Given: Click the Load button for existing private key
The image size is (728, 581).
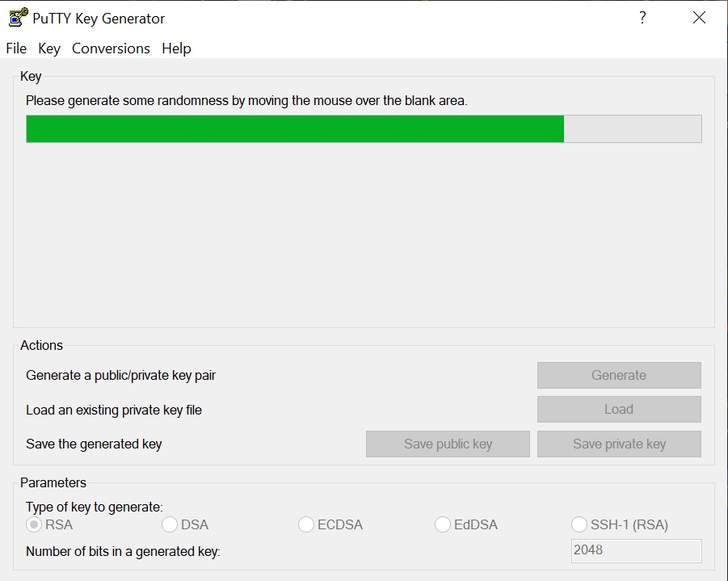Looking at the screenshot, I should coord(619,410).
